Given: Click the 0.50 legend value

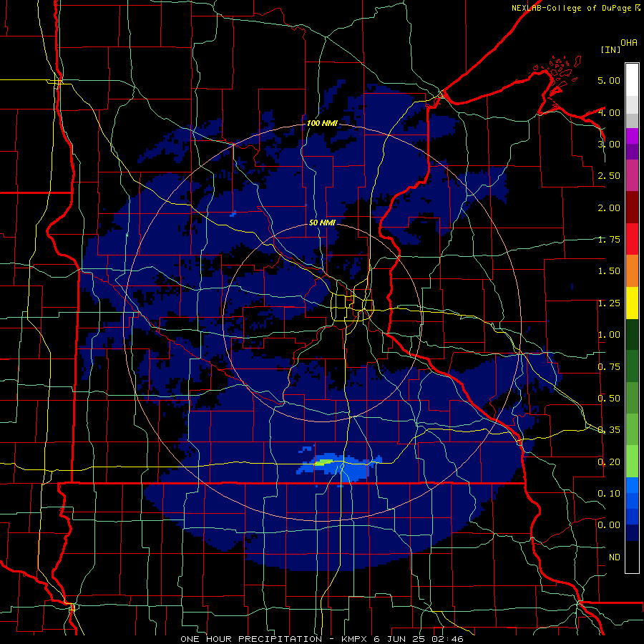Looking at the screenshot, I should coord(609,399).
